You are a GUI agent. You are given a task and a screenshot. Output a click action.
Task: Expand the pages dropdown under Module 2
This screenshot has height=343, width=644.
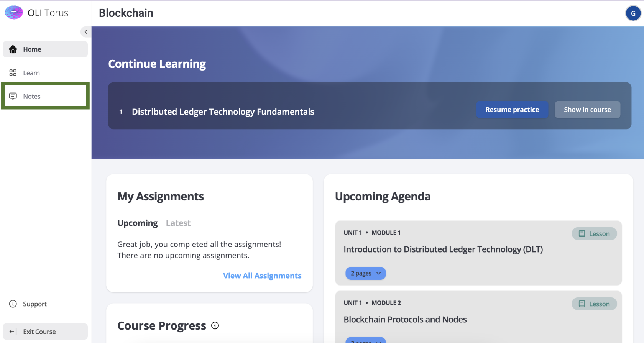[365, 340]
